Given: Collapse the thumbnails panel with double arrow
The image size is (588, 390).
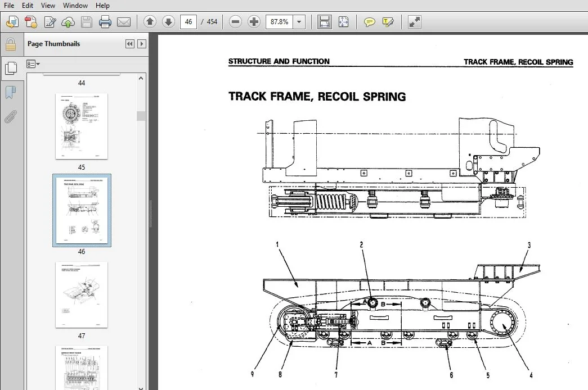Looking at the screenshot, I should click(130, 44).
